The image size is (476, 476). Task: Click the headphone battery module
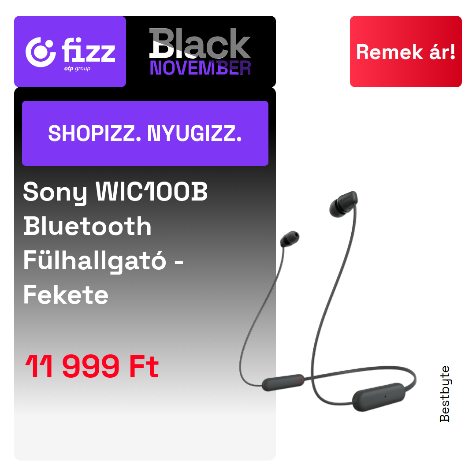tap(379, 397)
